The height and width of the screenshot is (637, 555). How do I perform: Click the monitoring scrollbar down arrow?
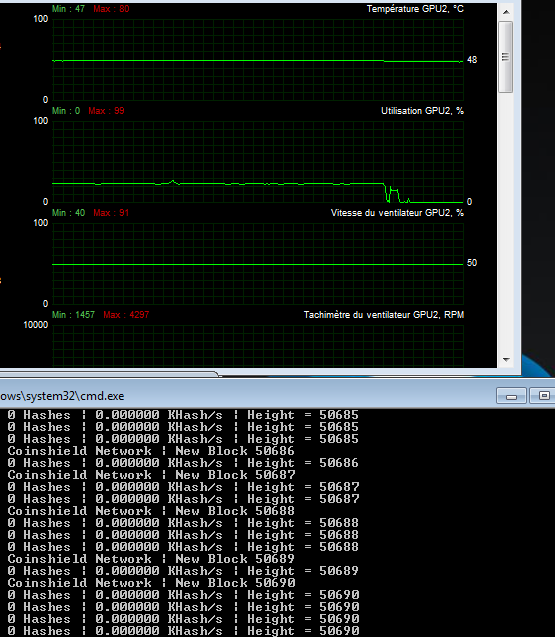click(x=506, y=360)
